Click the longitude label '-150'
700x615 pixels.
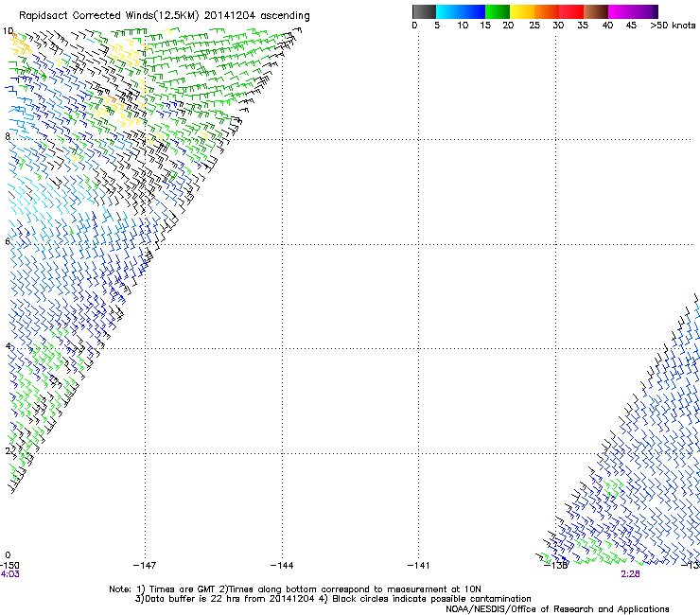point(9,566)
